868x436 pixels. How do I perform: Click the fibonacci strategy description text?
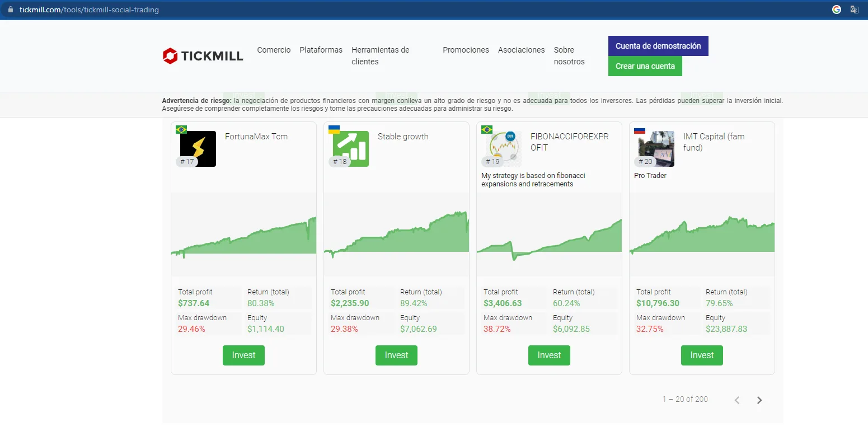tap(533, 180)
